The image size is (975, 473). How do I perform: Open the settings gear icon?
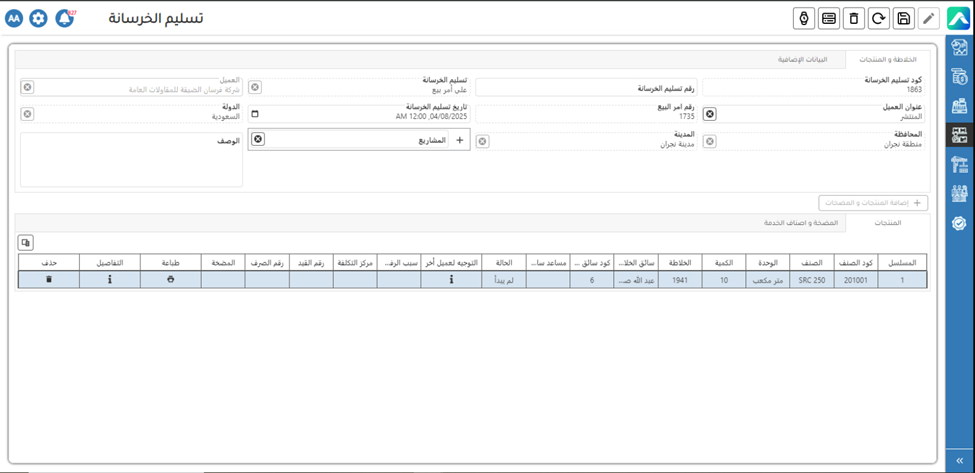click(x=38, y=18)
